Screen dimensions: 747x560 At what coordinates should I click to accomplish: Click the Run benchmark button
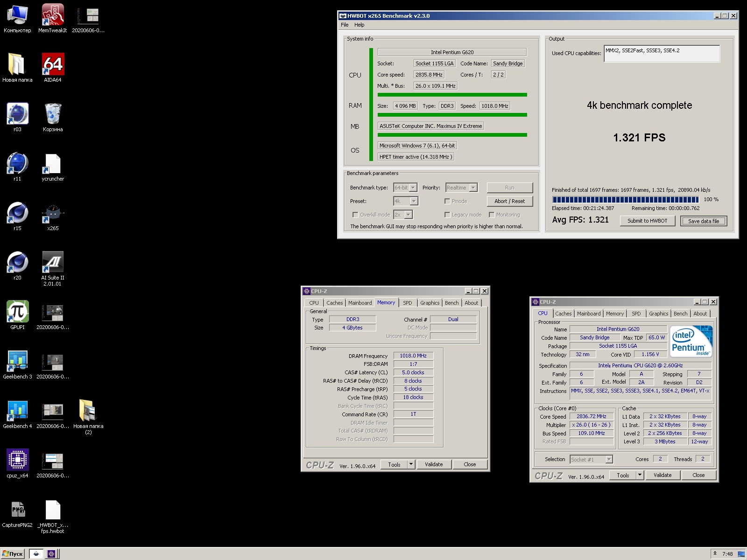(x=509, y=188)
